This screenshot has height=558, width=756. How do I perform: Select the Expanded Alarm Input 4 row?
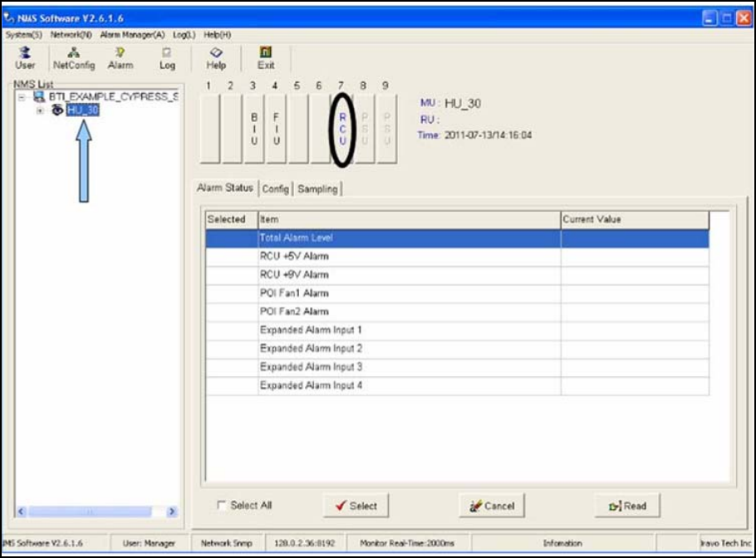(457, 385)
